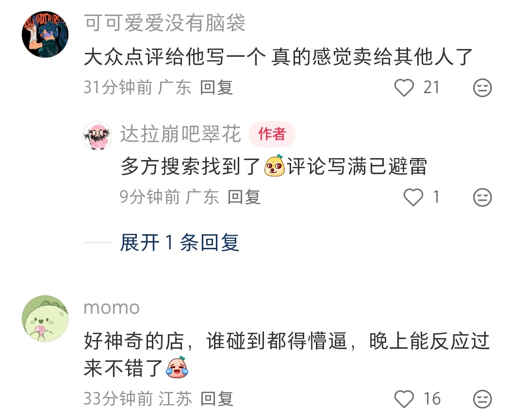Screen dimensions: 524x420
Task: Expand 展开 1 条回复
Action: (x=180, y=242)
